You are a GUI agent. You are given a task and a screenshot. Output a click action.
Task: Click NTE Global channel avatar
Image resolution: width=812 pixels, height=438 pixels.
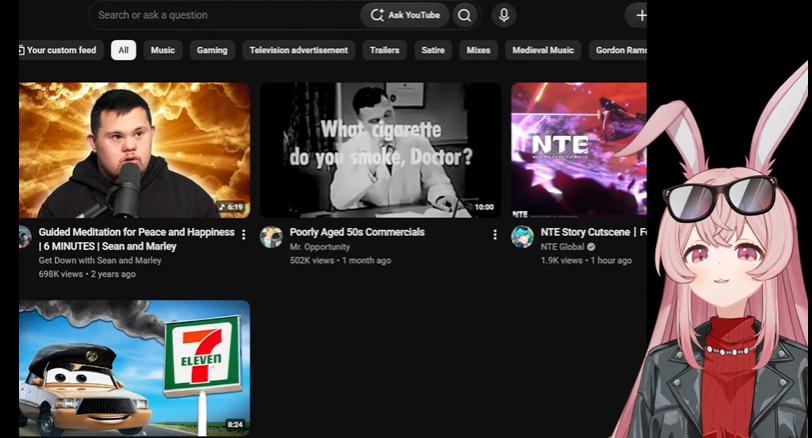click(x=523, y=237)
